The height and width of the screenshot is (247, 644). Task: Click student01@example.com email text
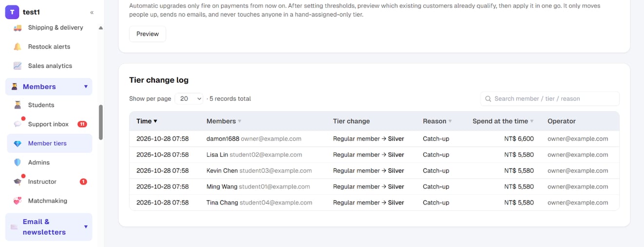[x=274, y=187]
